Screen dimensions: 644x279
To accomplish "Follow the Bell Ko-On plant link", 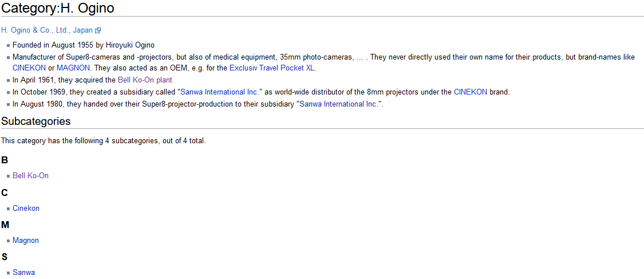I will point(145,80).
